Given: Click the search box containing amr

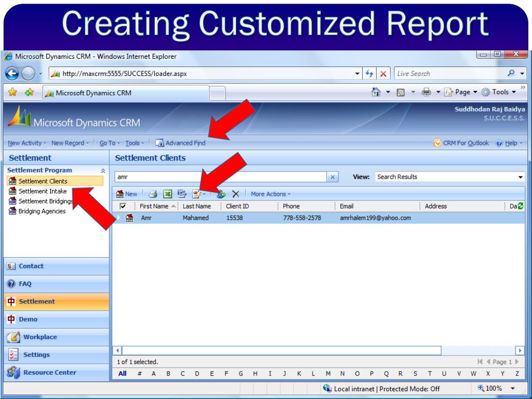Looking at the screenshot, I should [x=220, y=177].
